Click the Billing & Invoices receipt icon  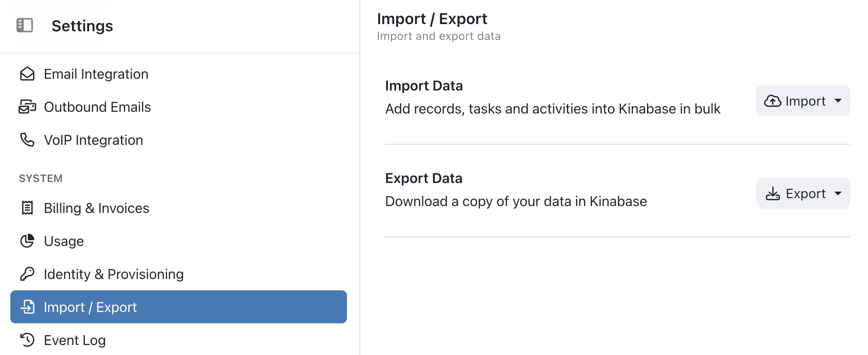[27, 208]
